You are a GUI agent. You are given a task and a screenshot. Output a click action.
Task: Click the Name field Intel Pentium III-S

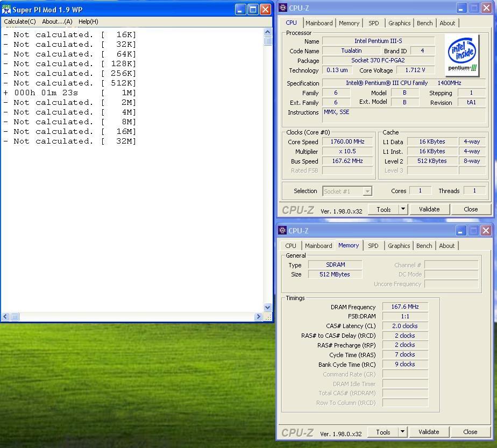click(378, 41)
